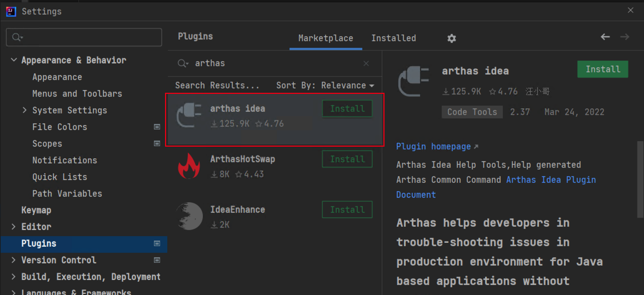Image resolution: width=644 pixels, height=295 pixels.
Task: Click the IntelliJ logo in title bar
Action: pyautogui.click(x=11, y=11)
